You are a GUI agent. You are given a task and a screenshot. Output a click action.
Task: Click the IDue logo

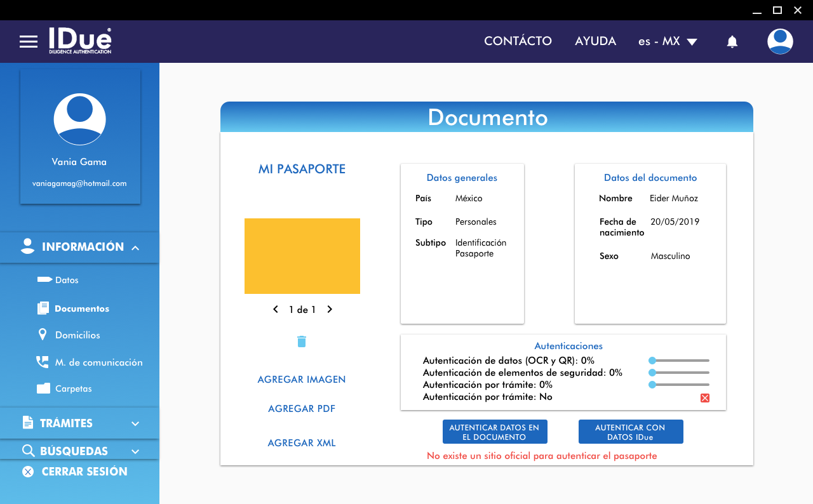click(80, 41)
